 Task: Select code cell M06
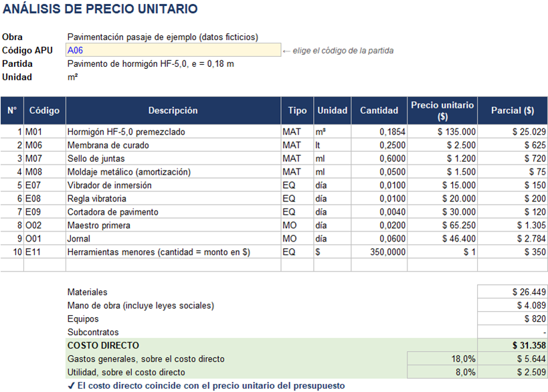coord(44,145)
